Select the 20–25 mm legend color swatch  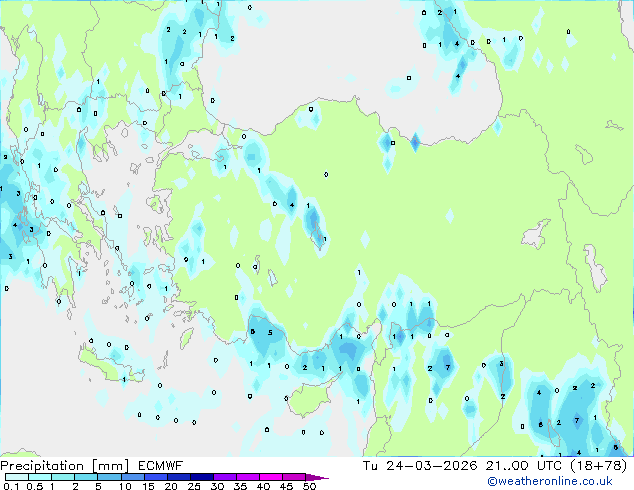178,477
